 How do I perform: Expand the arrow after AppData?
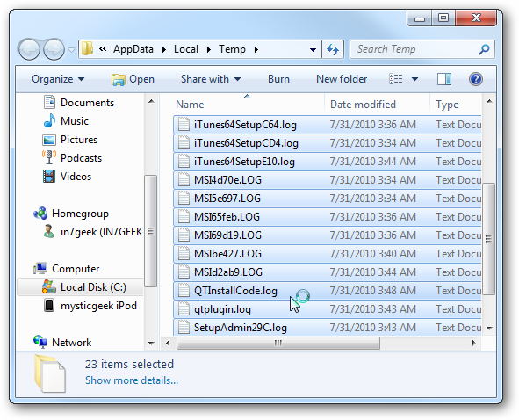click(x=164, y=50)
